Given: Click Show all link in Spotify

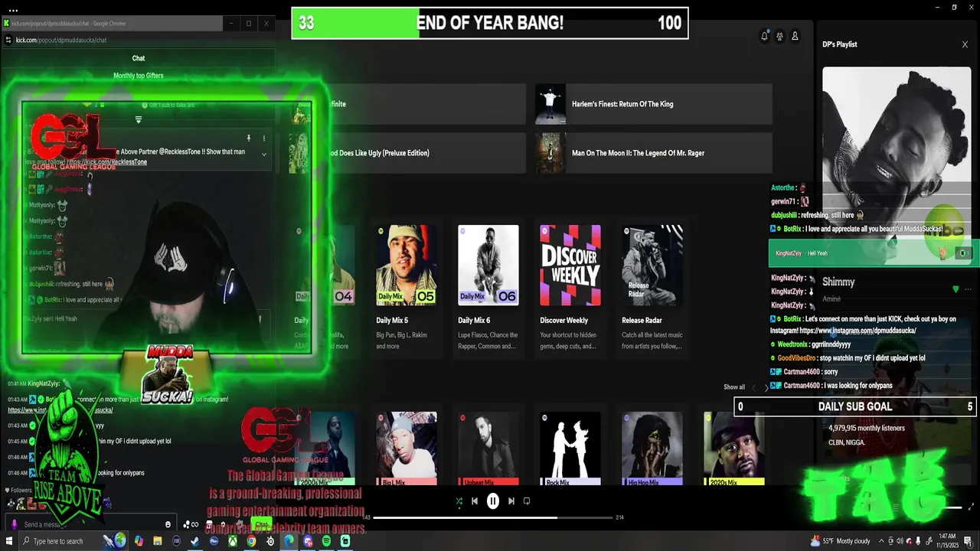Looking at the screenshot, I should pyautogui.click(x=734, y=387).
